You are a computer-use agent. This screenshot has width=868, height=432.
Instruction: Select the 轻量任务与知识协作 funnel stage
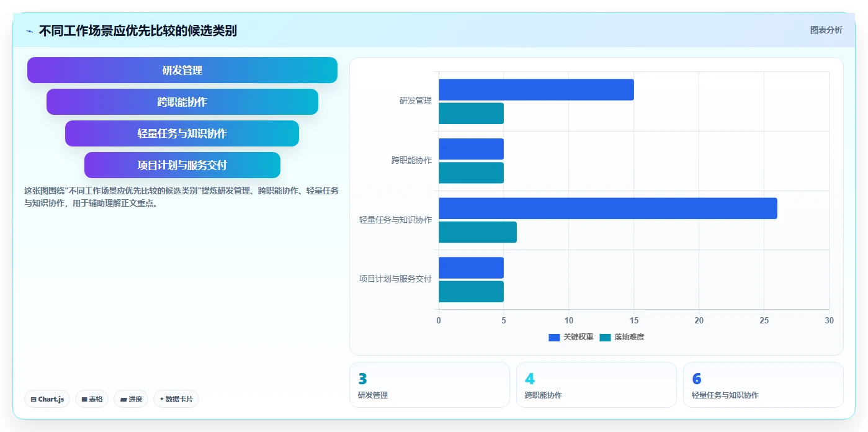(x=182, y=133)
